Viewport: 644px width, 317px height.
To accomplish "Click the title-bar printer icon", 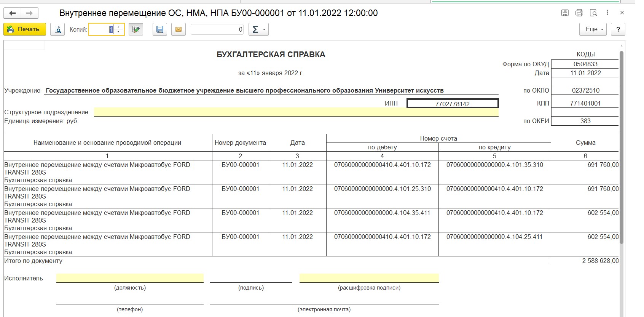I will coord(579,13).
